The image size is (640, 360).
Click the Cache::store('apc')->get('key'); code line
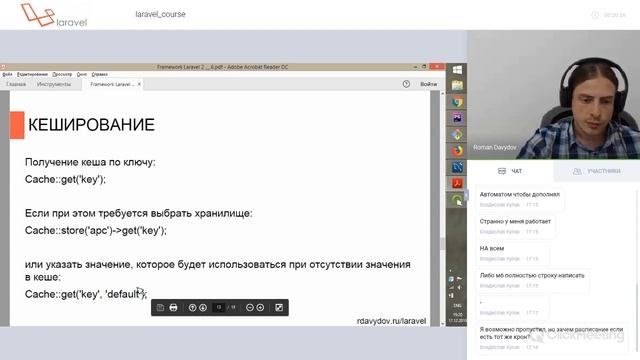(x=96, y=230)
